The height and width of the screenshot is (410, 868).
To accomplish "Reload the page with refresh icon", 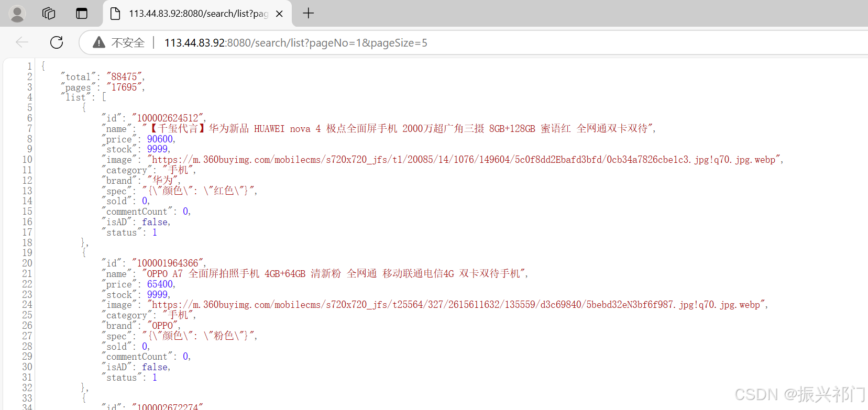I will (57, 42).
